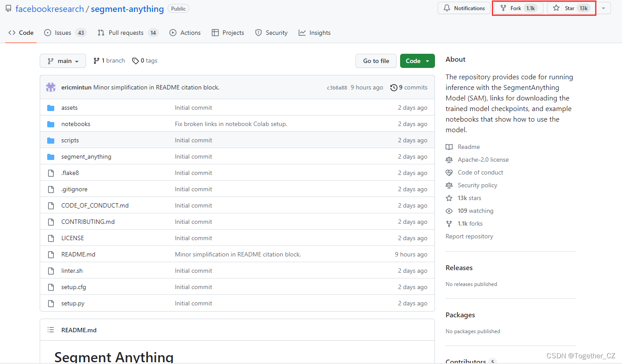Switch to the Code tab
The height and width of the screenshot is (364, 622).
tap(21, 33)
